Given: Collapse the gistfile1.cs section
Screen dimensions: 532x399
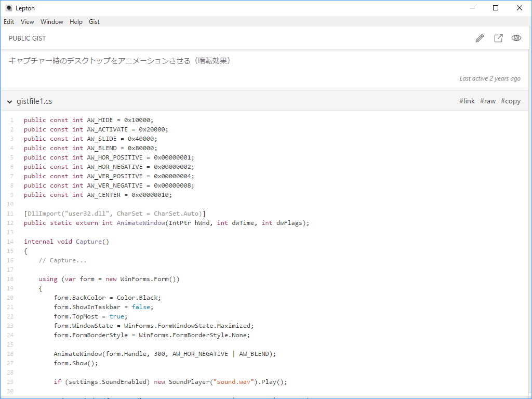Looking at the screenshot, I should click(9, 101).
